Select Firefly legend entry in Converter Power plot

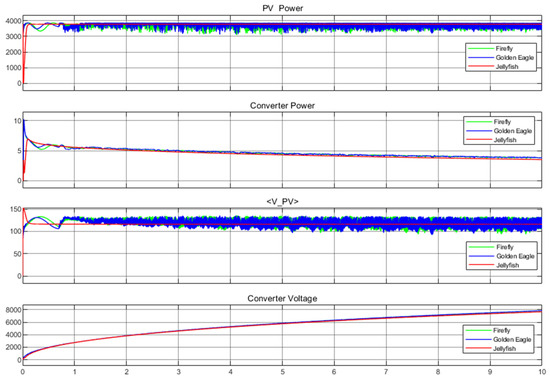pos(502,122)
